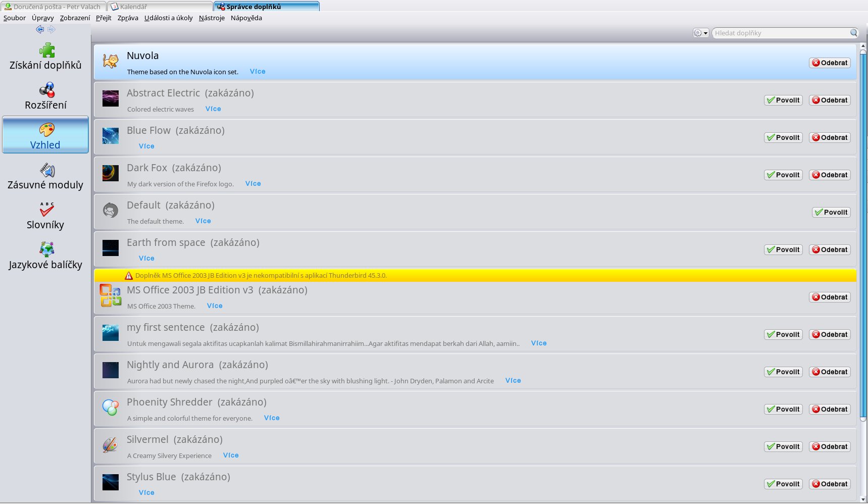
Task: Click the Earth from space theme thumbnail
Action: tap(111, 247)
